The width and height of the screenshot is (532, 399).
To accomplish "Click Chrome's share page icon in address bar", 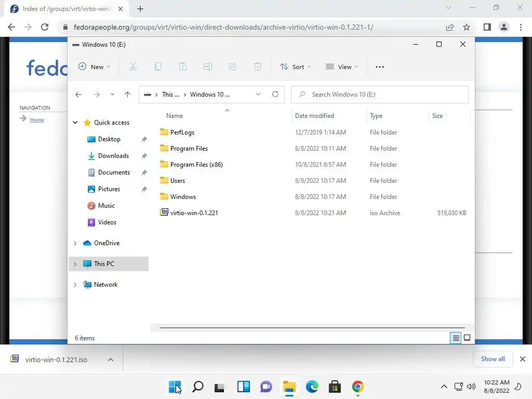I will tap(450, 27).
